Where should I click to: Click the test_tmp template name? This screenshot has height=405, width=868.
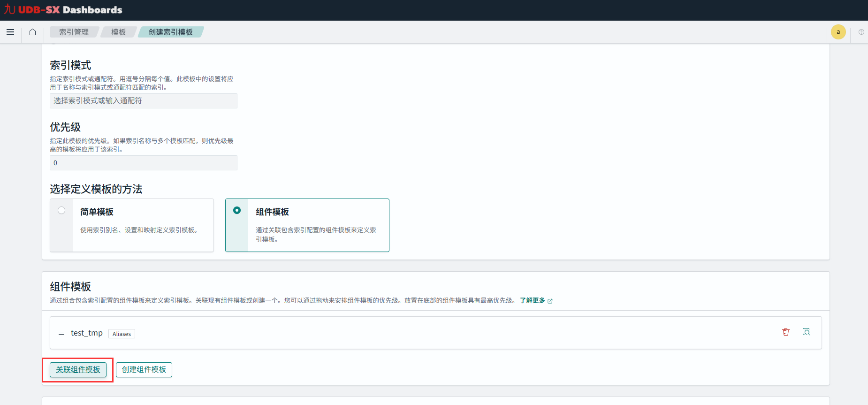(87, 333)
